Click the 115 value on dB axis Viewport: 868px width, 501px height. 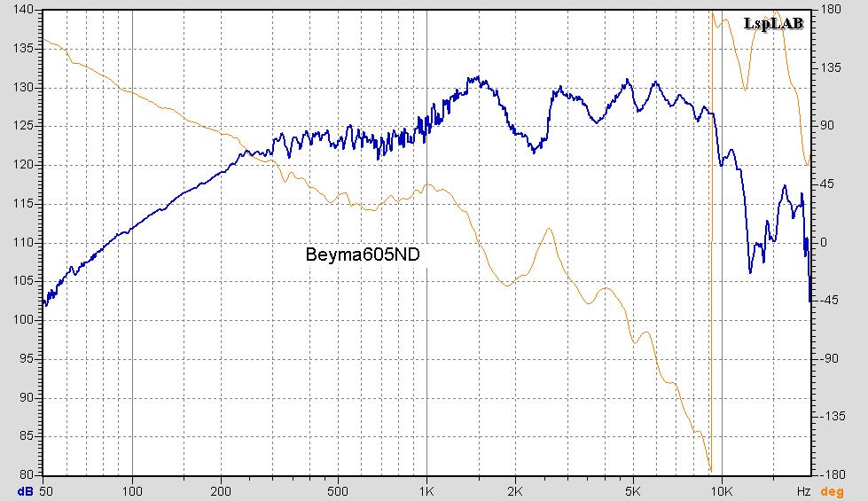[x=23, y=204]
